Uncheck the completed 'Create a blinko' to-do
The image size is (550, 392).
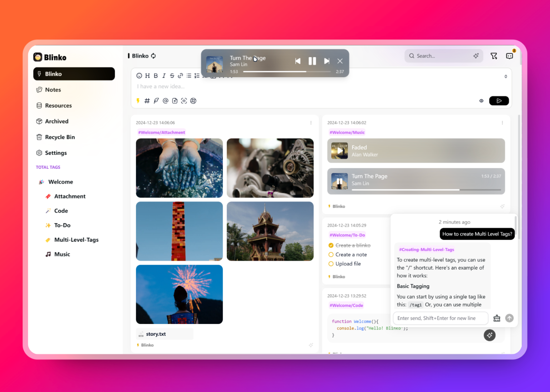[331, 245]
